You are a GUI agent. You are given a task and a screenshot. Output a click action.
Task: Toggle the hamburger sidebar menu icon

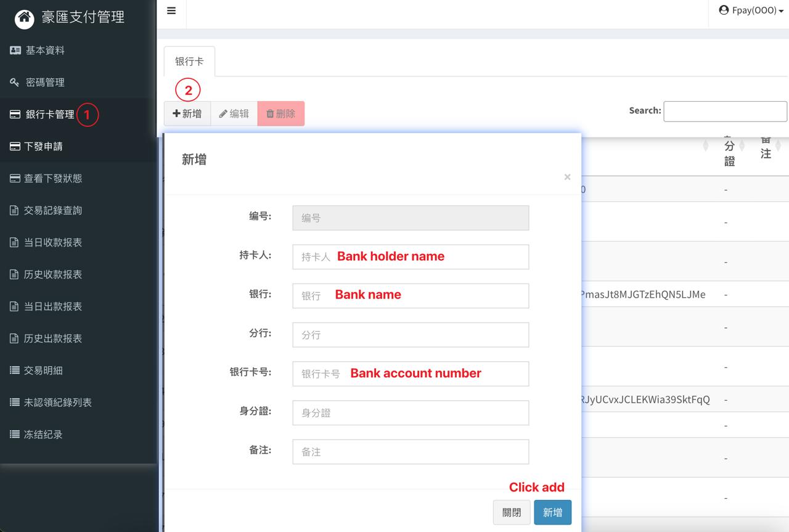point(171,11)
